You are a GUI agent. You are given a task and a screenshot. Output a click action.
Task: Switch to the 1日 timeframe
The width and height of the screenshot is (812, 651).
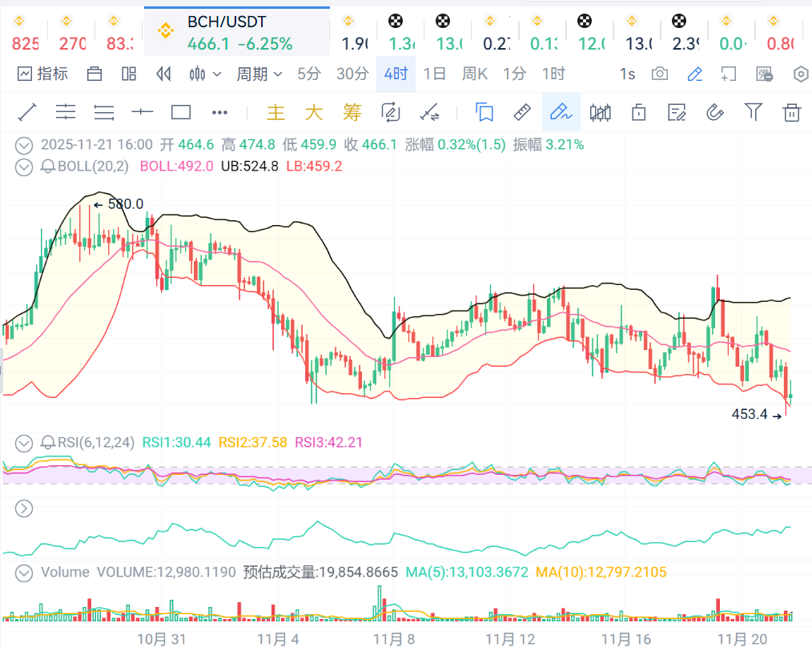pos(434,74)
